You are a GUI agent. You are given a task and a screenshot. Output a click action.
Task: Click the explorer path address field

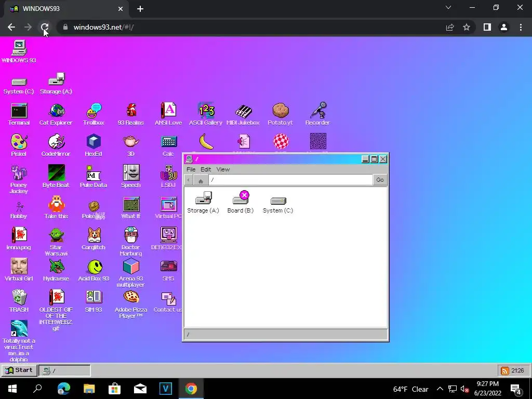pos(290,180)
